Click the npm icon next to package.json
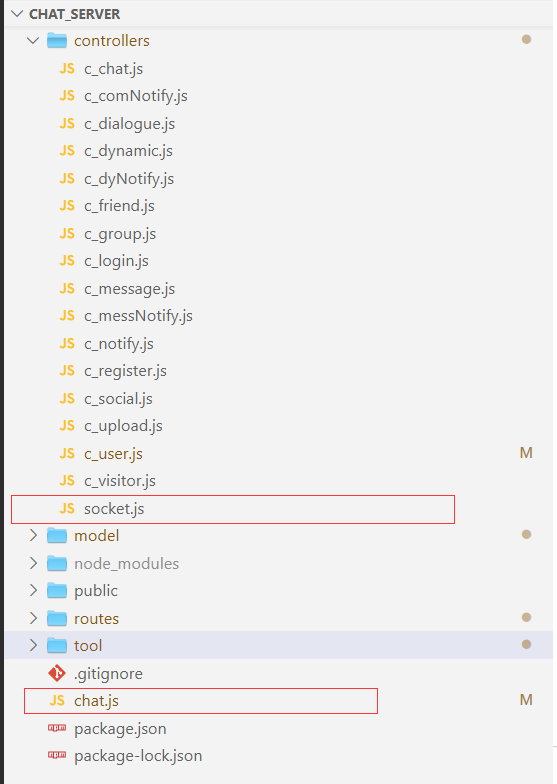The width and height of the screenshot is (557, 784). pos(56,728)
